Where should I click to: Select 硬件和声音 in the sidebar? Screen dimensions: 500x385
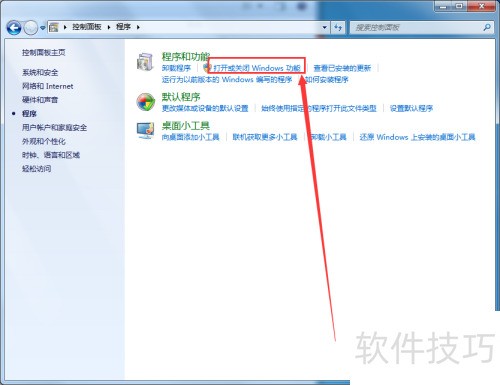pos(40,100)
